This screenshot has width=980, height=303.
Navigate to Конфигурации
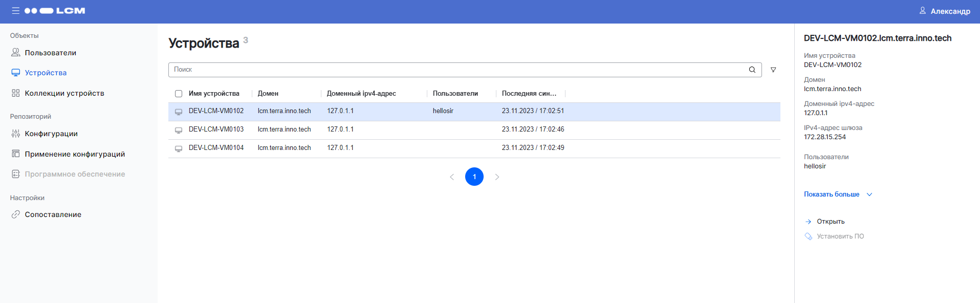(51, 134)
